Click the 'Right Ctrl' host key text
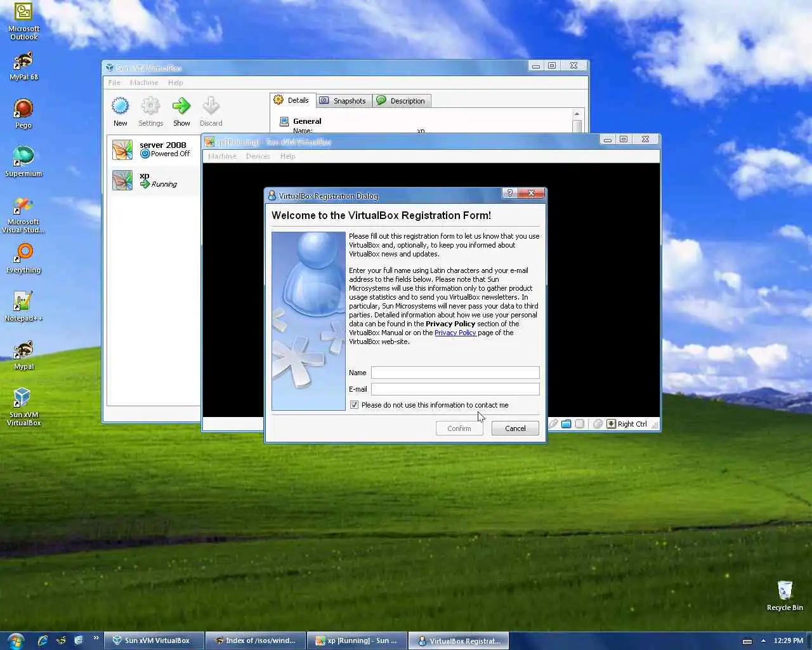This screenshot has height=650, width=812. coord(632,424)
